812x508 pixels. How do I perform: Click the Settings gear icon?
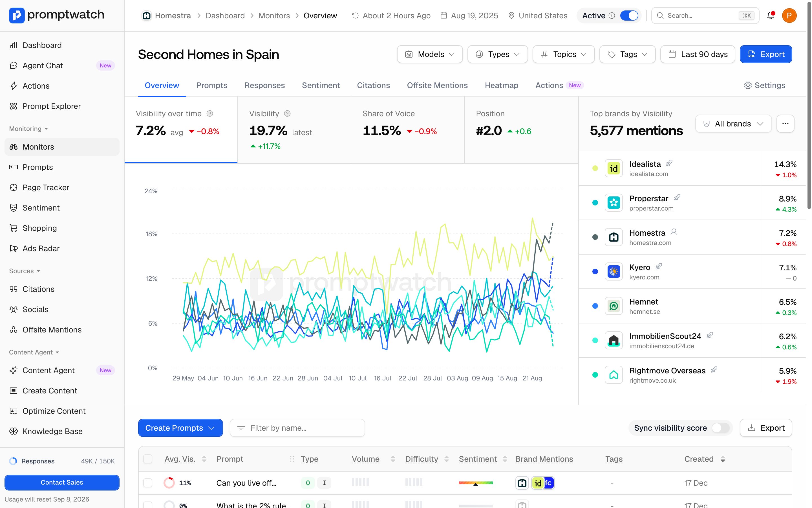[x=748, y=85]
